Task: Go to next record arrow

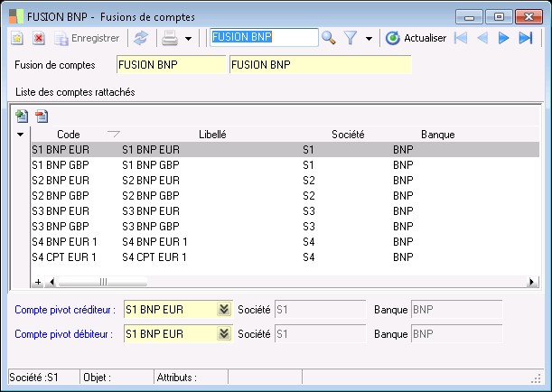Action: click(503, 38)
